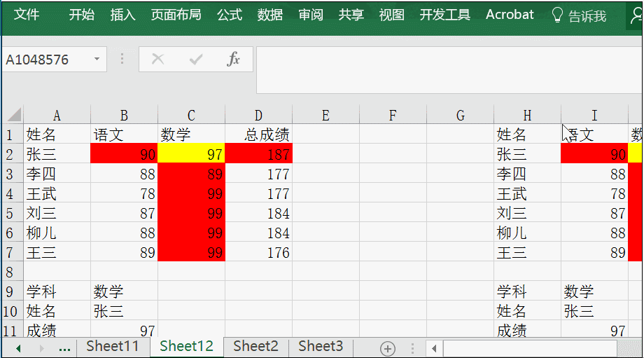Select column I header

[x=594, y=115]
